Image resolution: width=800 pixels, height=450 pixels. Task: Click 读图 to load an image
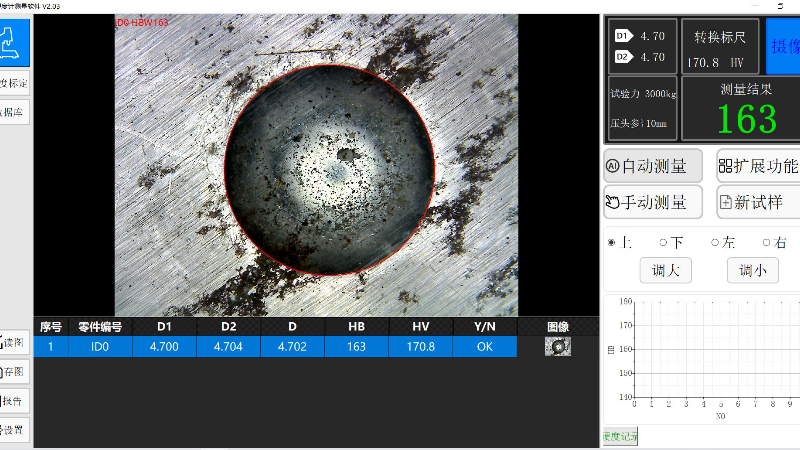pos(14,342)
